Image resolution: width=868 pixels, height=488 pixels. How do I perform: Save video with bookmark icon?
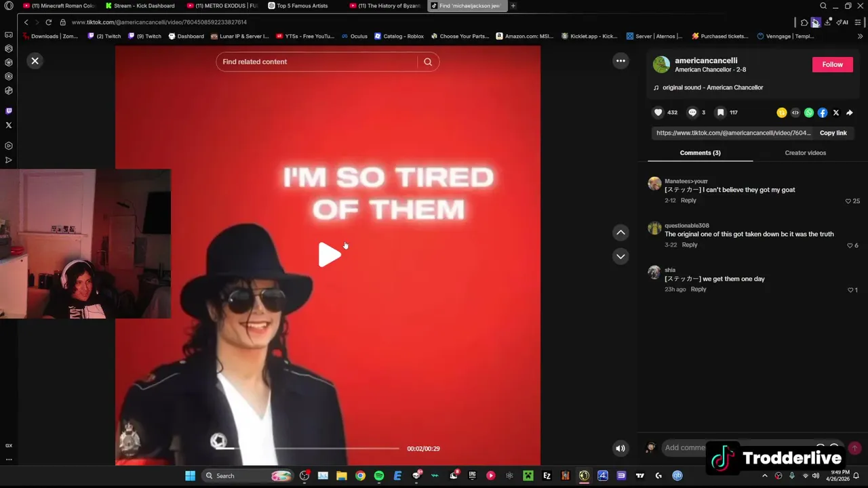[x=721, y=113]
